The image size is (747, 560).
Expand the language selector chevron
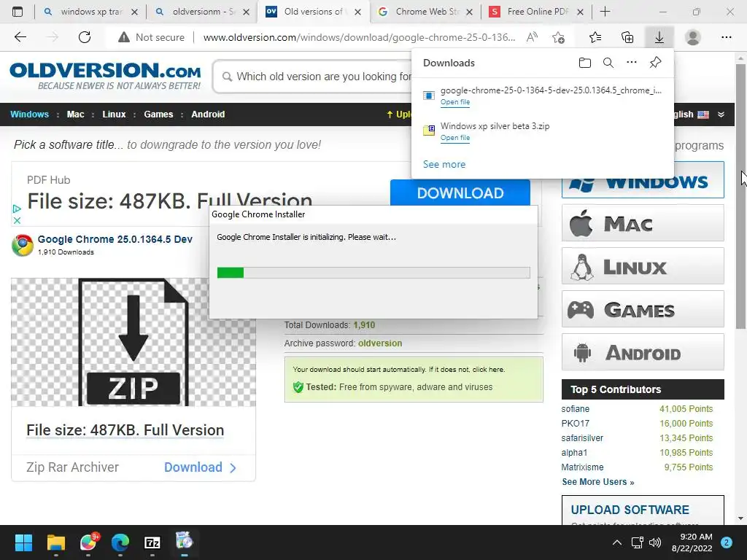(721, 114)
